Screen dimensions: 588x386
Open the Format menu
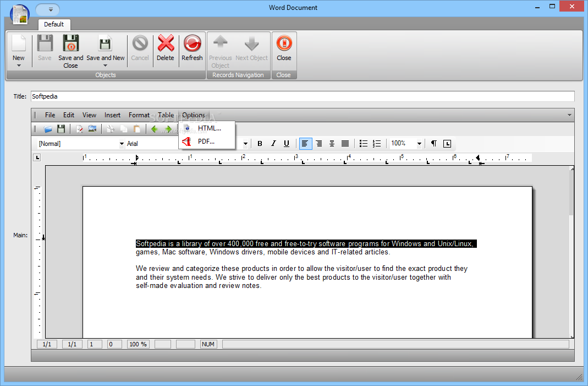[139, 115]
